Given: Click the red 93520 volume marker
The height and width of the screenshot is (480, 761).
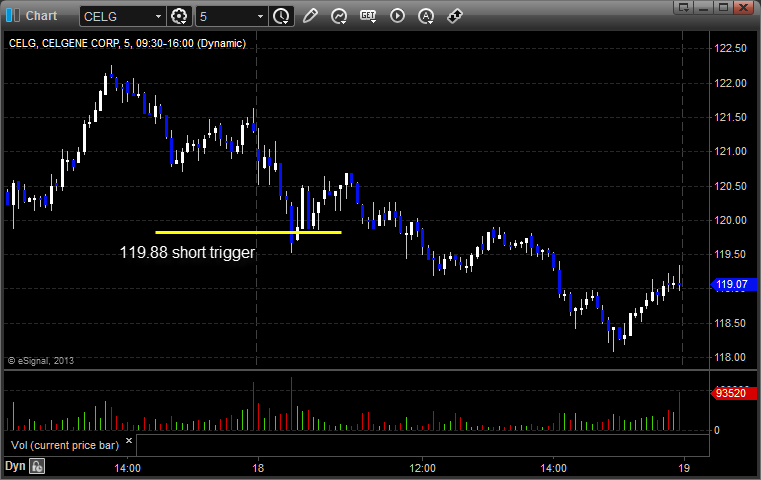Looking at the screenshot, I should tap(733, 393).
